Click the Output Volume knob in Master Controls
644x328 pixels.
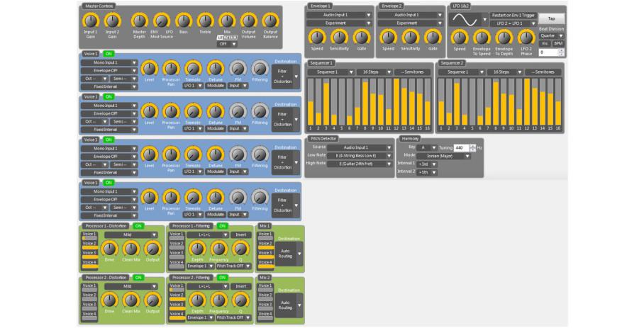pos(248,20)
